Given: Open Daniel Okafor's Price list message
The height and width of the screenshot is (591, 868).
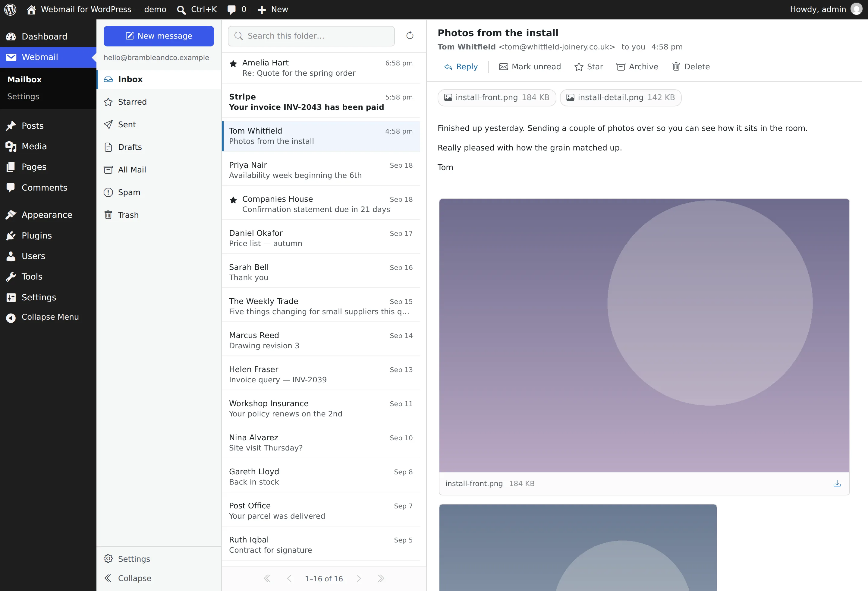Looking at the screenshot, I should 321,238.
